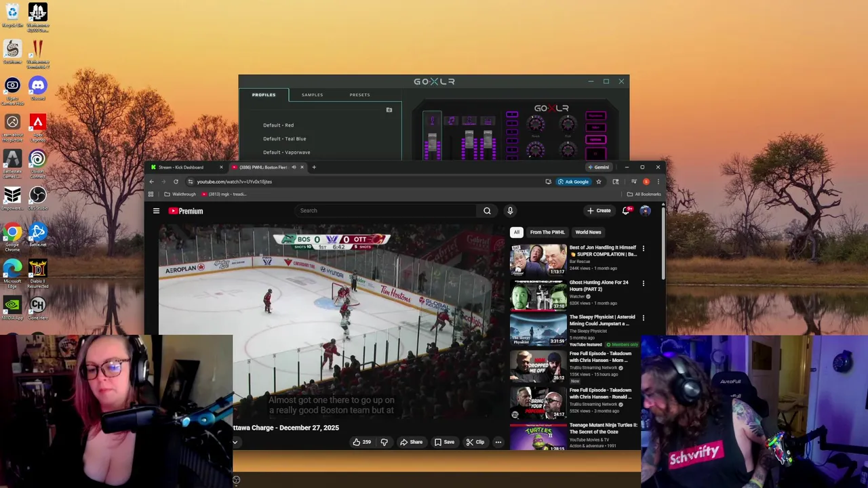Switch to GoXLR Samples tab
The image size is (868, 488).
pos(312,95)
